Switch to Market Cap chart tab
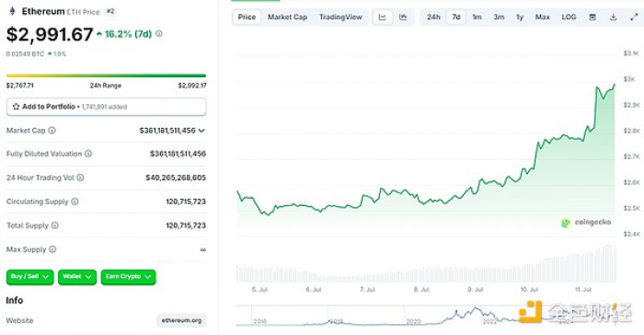The image size is (644, 335). coord(287,17)
